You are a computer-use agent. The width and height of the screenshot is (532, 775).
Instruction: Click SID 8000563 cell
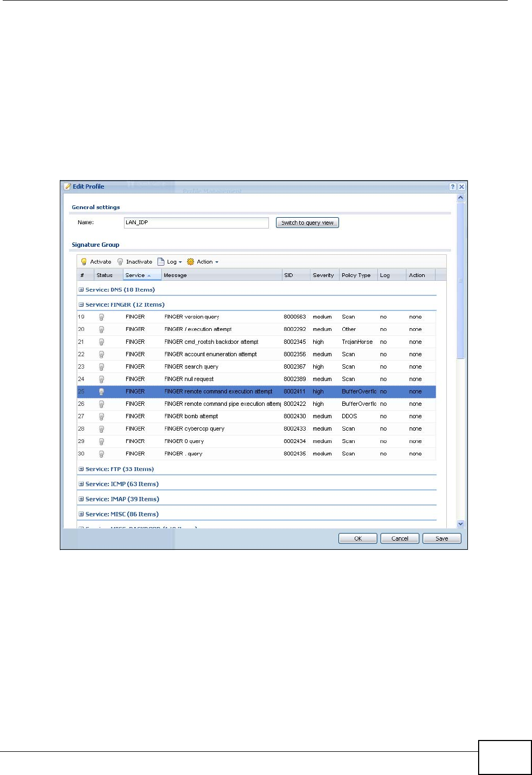(x=295, y=317)
